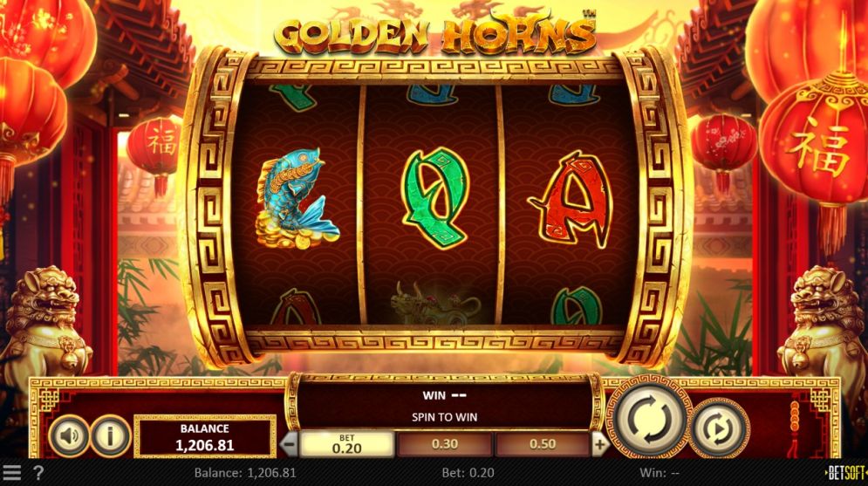Click the Betsoft logo
Image resolution: width=868 pixels, height=486 pixels.
846,473
